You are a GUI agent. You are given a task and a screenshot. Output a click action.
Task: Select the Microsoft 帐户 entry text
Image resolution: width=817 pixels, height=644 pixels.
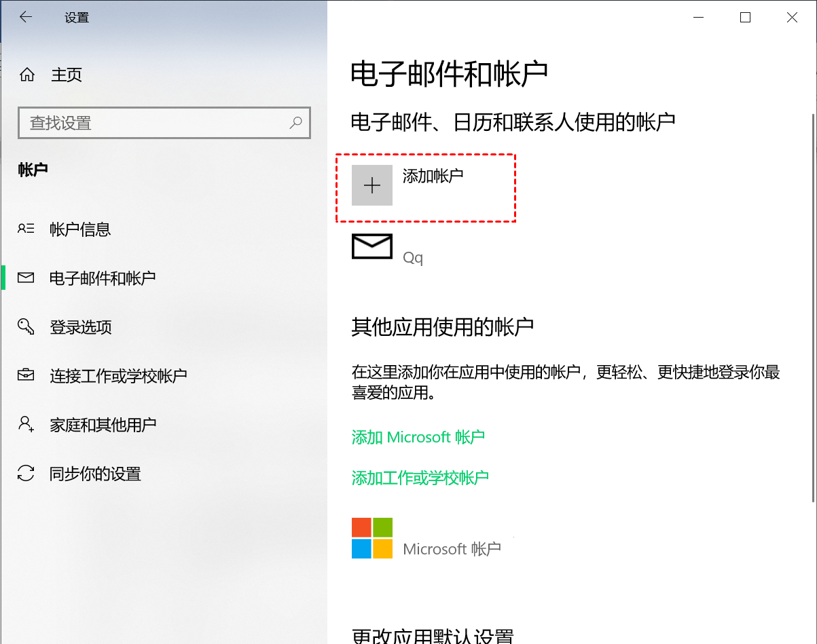[x=452, y=549]
